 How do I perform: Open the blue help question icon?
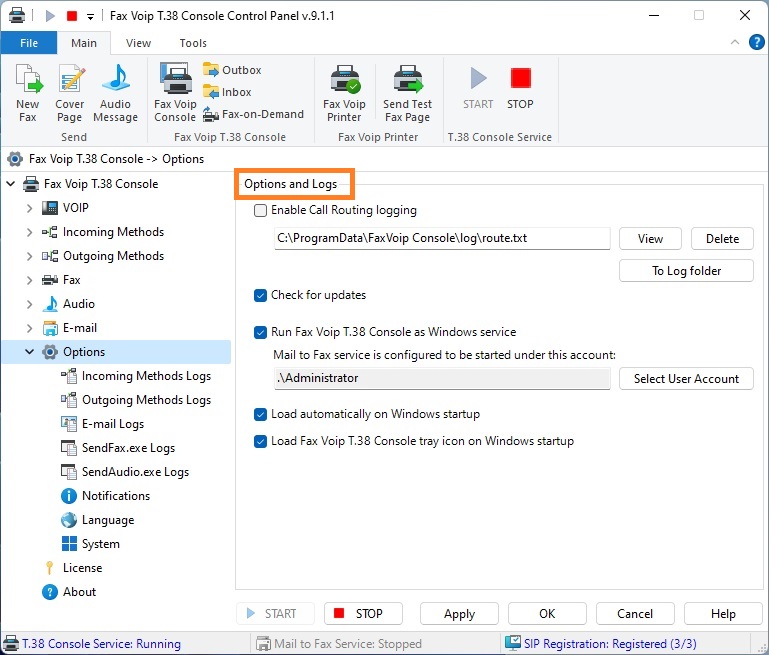coord(756,42)
